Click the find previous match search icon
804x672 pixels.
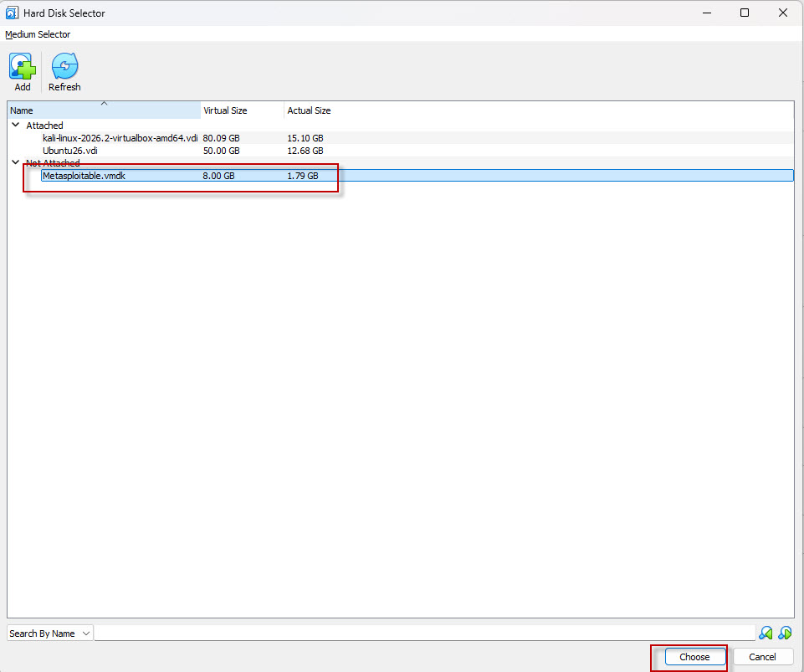766,633
